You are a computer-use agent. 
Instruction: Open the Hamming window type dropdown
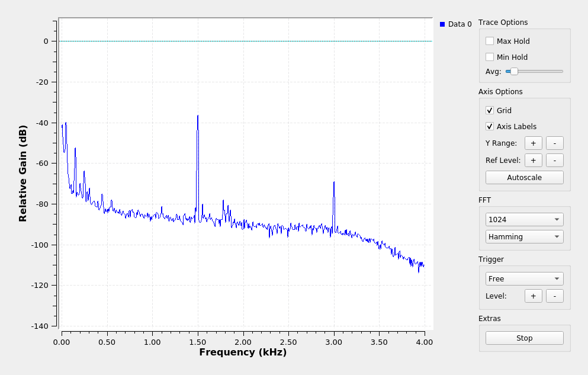tap(524, 237)
